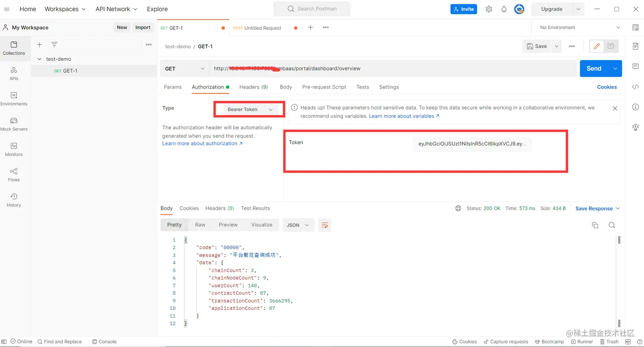Change the JSON response format dropdown
Viewport: 644px width, 347px height.
pyautogui.click(x=298, y=225)
